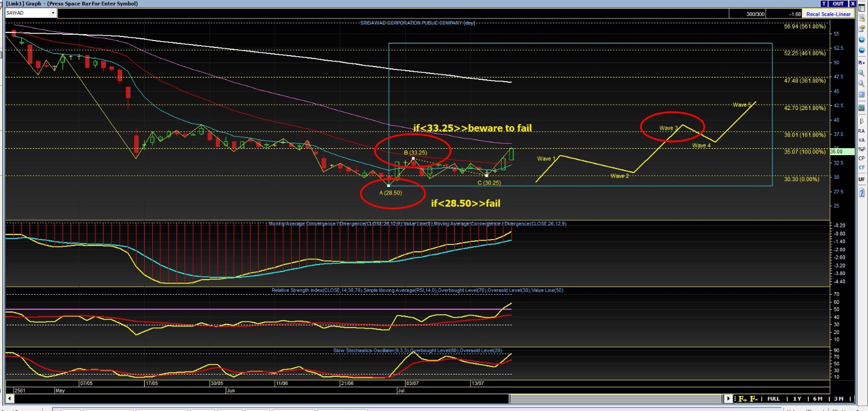
Task: Click the green Ls icon in sidebar
Action: click(x=861, y=108)
